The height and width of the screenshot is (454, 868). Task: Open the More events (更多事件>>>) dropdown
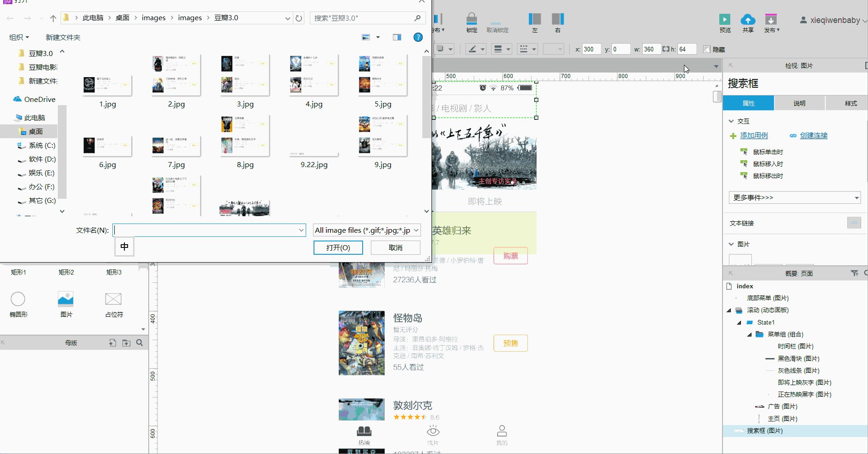[795, 197]
